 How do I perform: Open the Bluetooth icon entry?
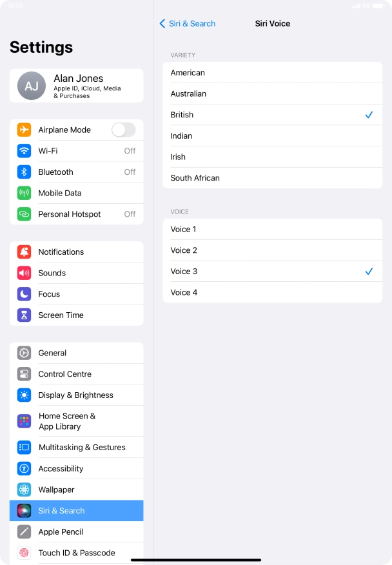(24, 172)
